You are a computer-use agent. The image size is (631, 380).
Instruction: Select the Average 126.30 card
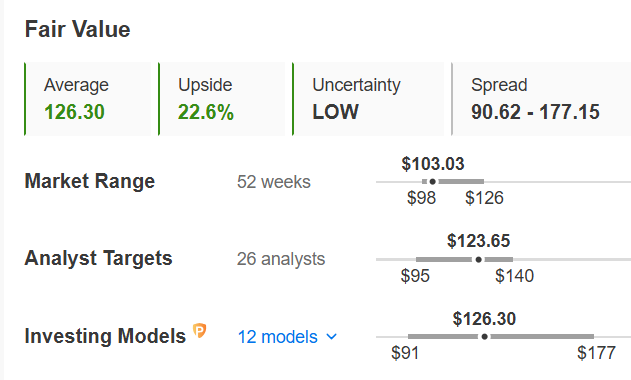pyautogui.click(x=87, y=99)
